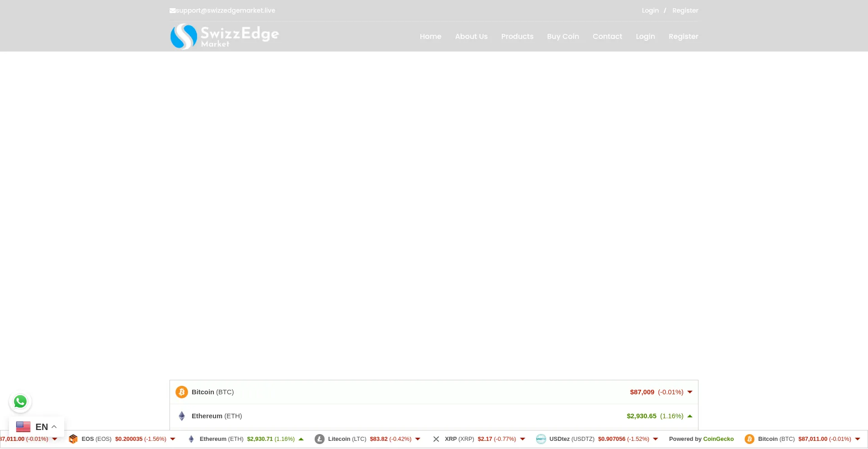Click the Ethereum row up arrow
The height and width of the screenshot is (449, 868).
tap(690, 416)
